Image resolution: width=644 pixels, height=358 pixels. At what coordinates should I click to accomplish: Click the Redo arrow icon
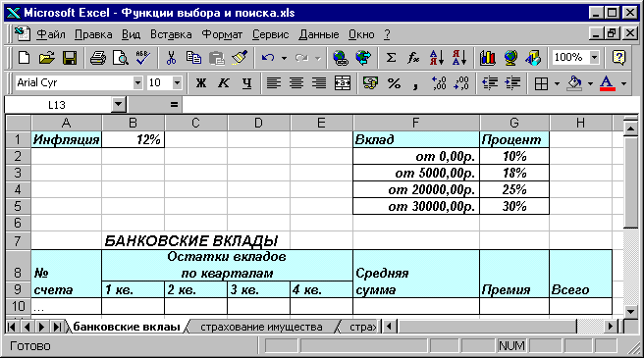pos(301,58)
